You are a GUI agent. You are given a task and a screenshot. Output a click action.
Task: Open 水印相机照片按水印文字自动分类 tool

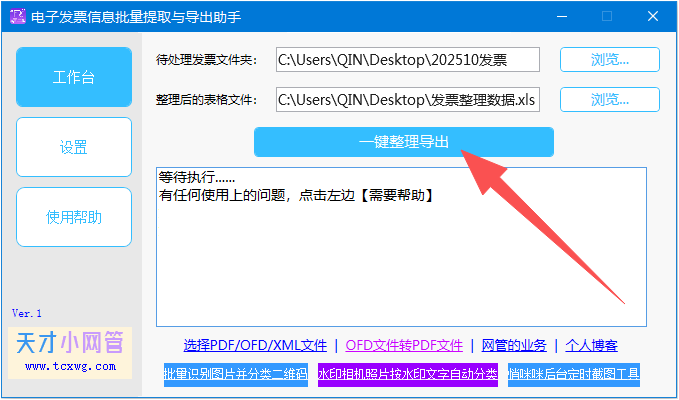407,374
